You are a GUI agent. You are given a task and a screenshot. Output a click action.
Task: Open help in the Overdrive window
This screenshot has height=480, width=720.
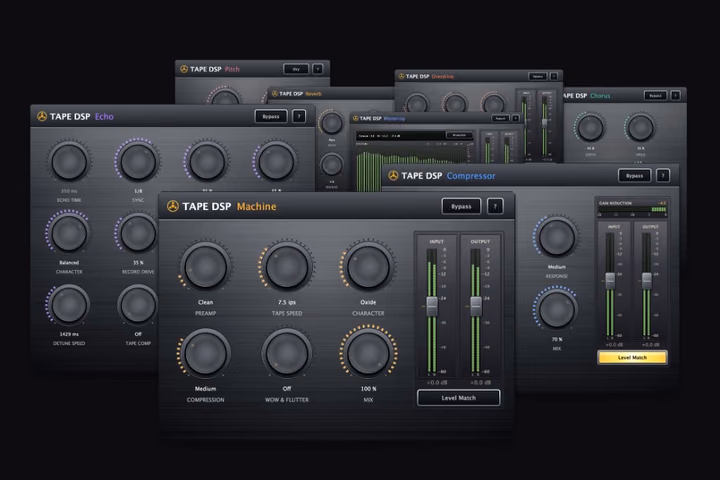point(554,76)
